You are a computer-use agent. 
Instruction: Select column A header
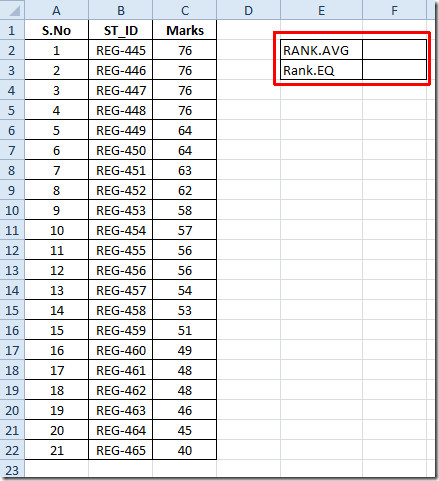click(x=56, y=10)
